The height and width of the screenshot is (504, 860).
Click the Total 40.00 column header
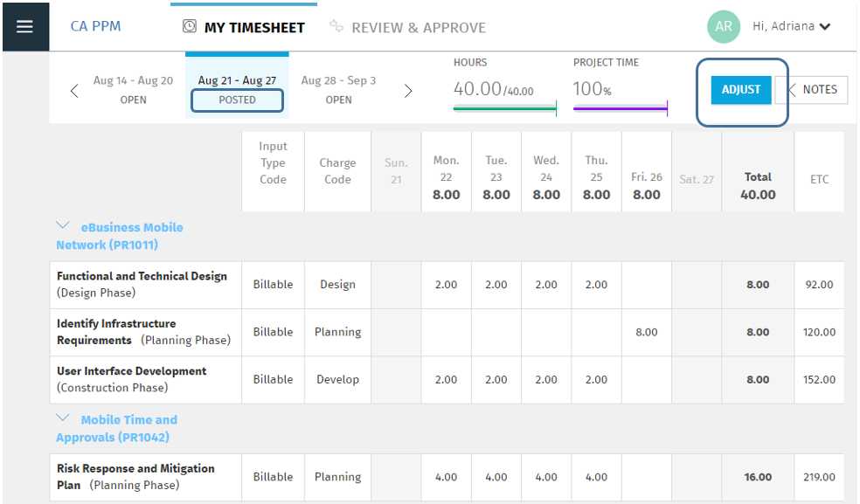click(x=758, y=171)
